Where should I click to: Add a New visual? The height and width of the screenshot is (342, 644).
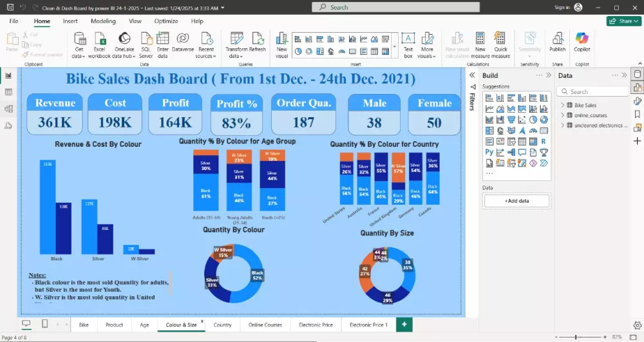pos(282,45)
